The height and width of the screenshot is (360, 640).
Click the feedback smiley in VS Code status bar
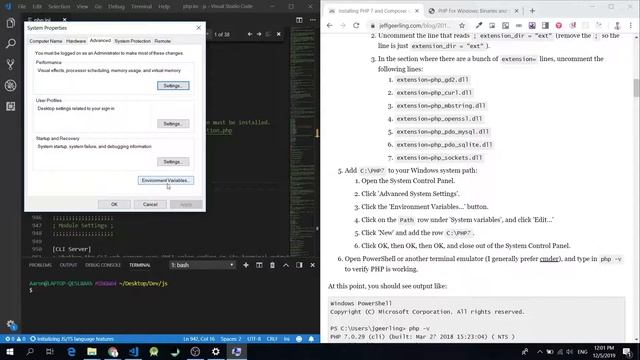click(299, 339)
